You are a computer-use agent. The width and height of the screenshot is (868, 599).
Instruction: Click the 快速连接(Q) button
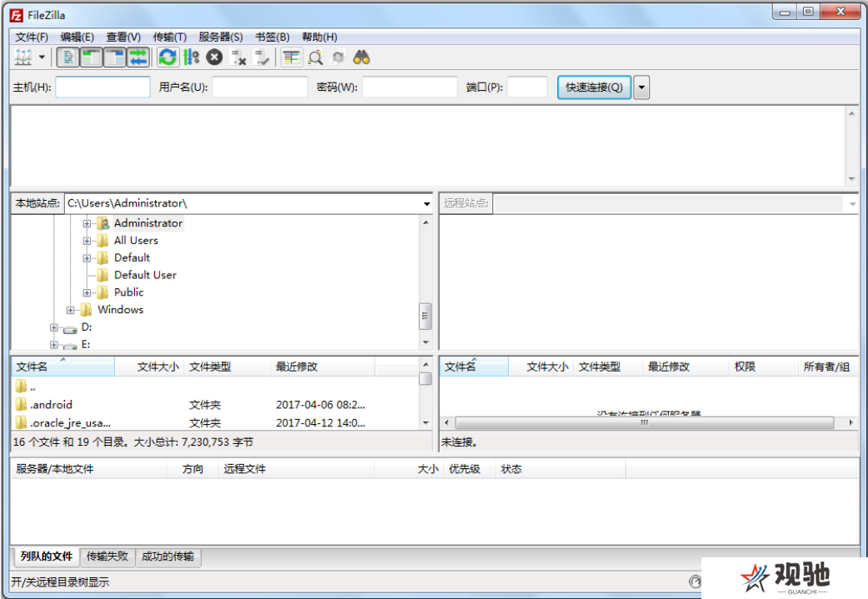594,87
